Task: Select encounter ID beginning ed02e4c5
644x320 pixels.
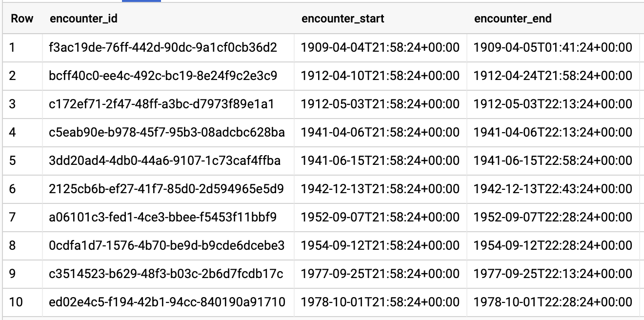Action: coord(167,302)
